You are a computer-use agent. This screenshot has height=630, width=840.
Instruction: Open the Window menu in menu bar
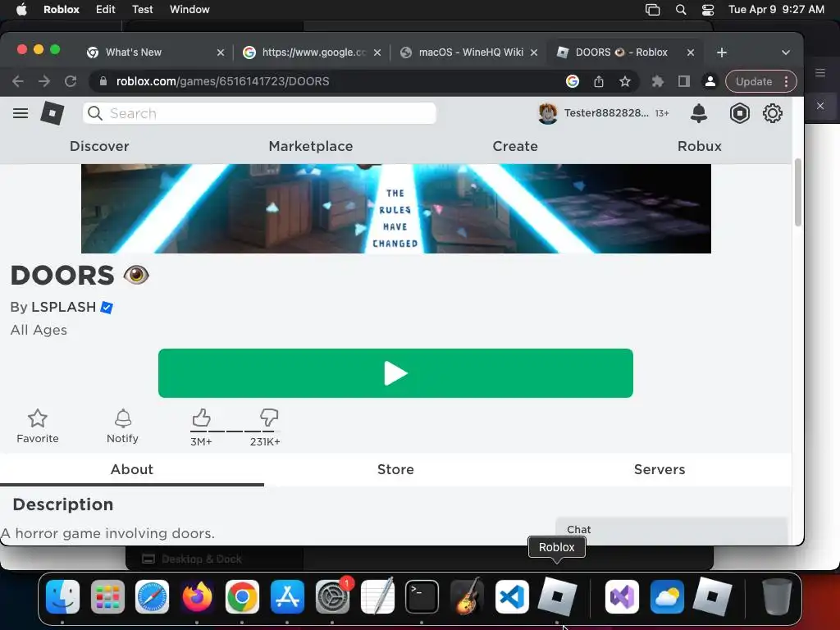click(x=189, y=10)
